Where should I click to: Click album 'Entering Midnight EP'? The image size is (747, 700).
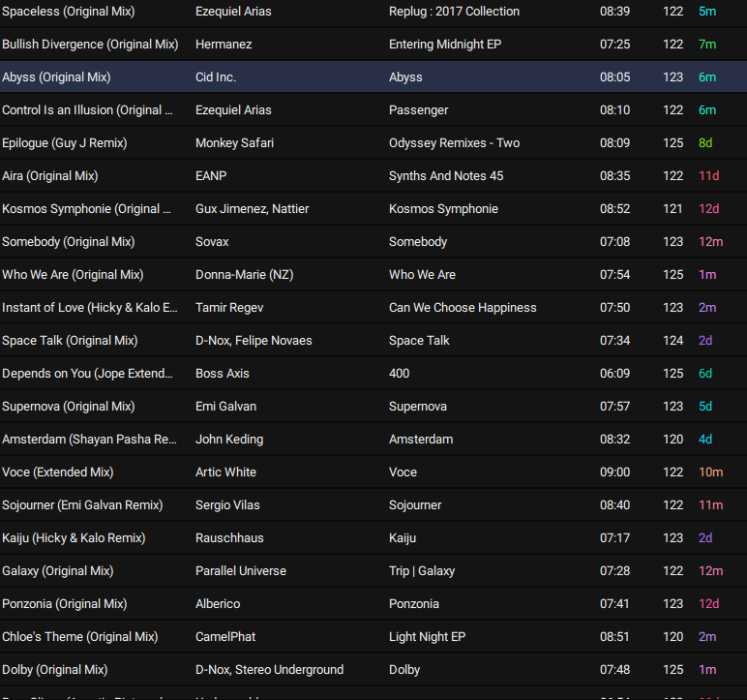445,45
